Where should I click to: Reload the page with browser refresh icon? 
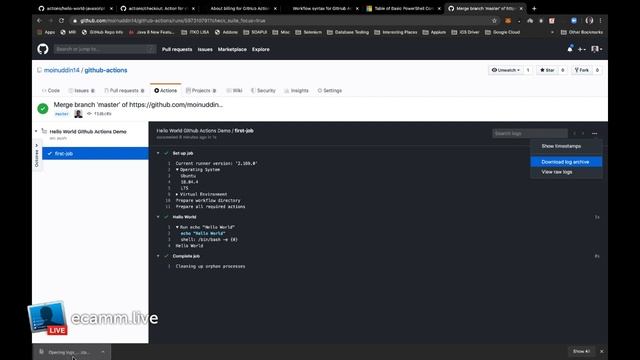61,20
